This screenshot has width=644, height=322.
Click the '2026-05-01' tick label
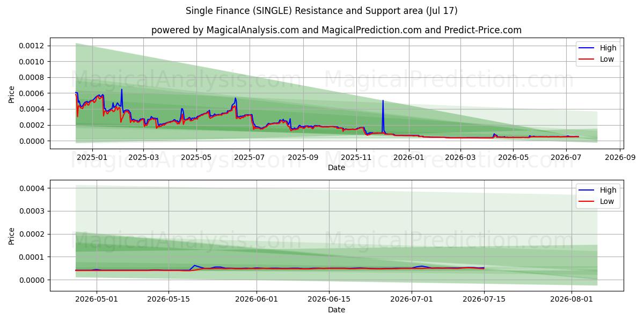tap(97, 300)
